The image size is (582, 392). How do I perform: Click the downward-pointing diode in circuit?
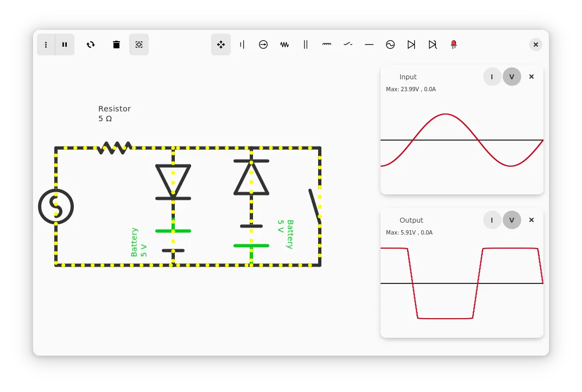(173, 182)
